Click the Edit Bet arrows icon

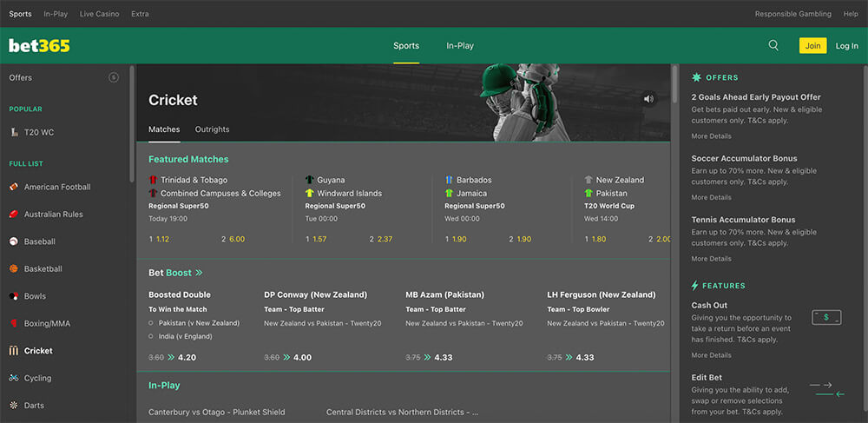[827, 389]
